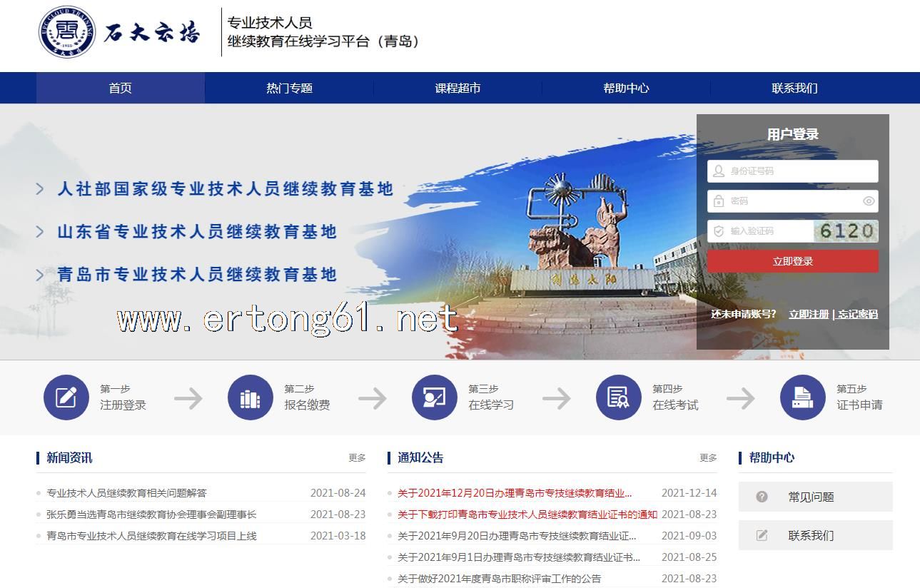
Task: Click the question mark icon beside 常见问题
Action: click(762, 497)
